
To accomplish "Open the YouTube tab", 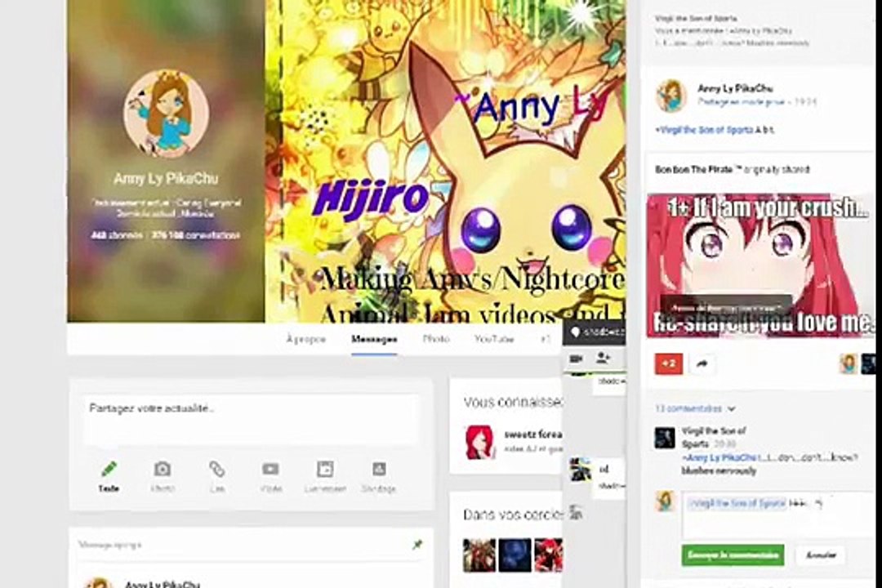I will click(x=494, y=339).
